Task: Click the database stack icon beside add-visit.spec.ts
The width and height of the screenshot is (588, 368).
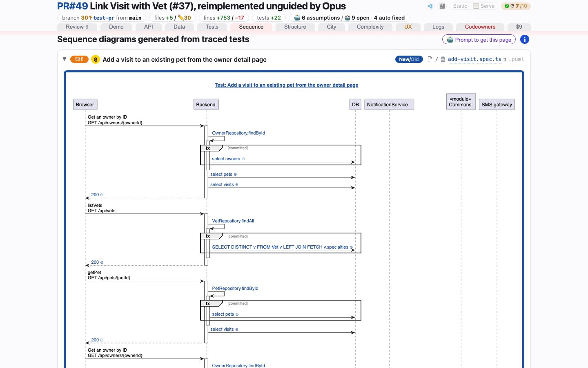Action: 443,59
